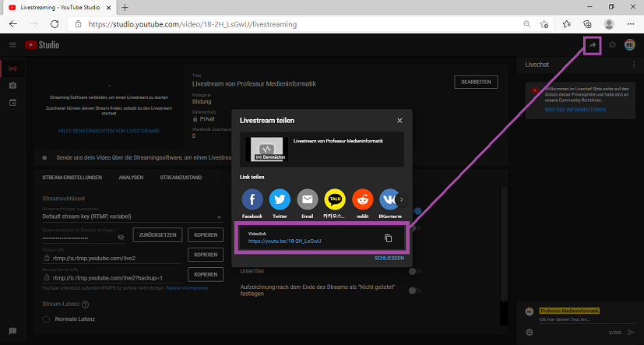This screenshot has width=644, height=345.
Task: Close the Livestreaming browser tab
Action: pos(109,7)
